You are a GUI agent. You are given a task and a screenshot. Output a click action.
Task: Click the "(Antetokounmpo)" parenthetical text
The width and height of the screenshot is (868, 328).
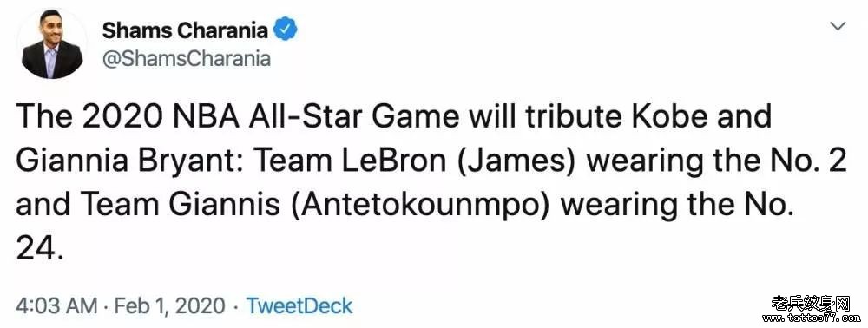pos(419,207)
